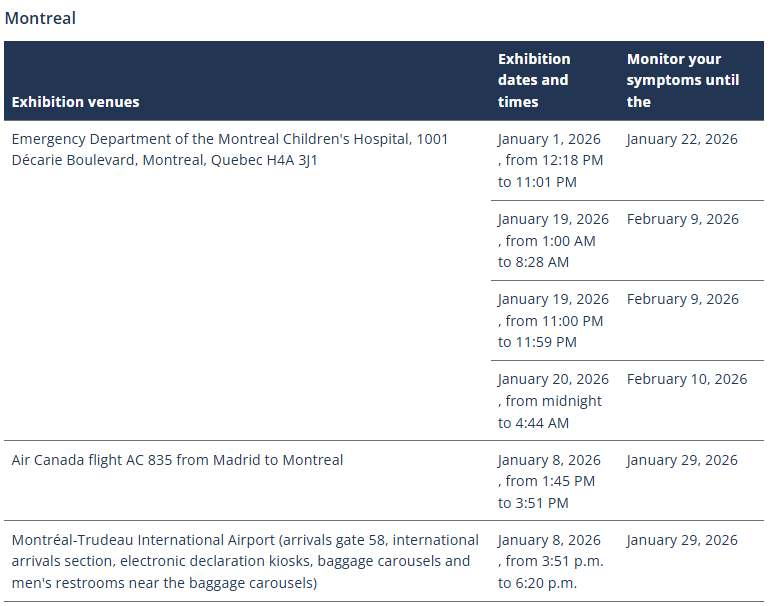The image size is (773, 606).
Task: Select the Montréal-Trudeau International Airport venue cell
Action: click(x=245, y=561)
